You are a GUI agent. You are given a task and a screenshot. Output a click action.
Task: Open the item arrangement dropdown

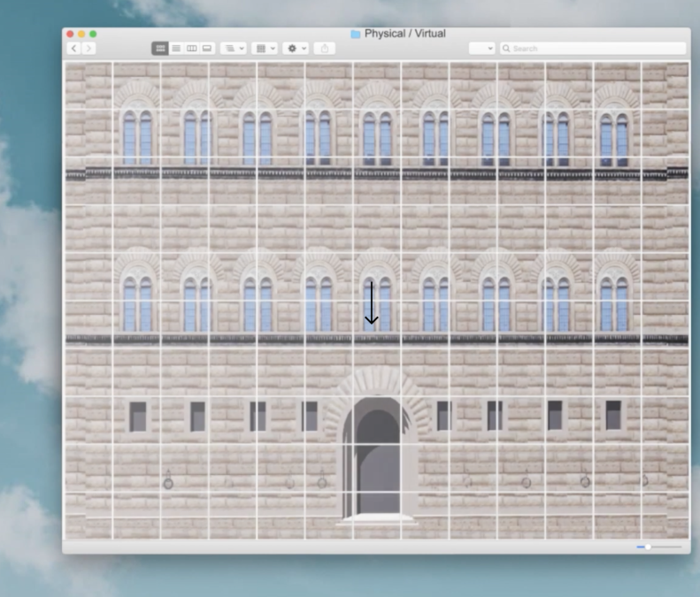[234, 48]
